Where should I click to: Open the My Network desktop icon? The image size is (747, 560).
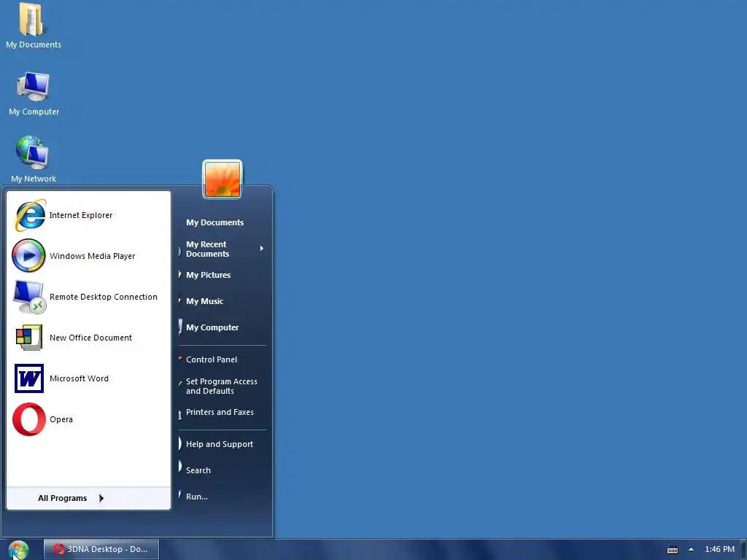32,152
